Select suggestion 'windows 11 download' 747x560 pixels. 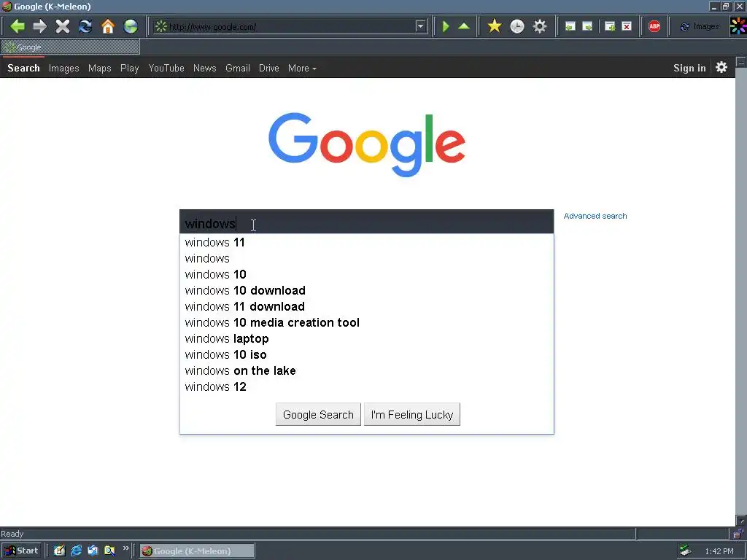(x=367, y=307)
